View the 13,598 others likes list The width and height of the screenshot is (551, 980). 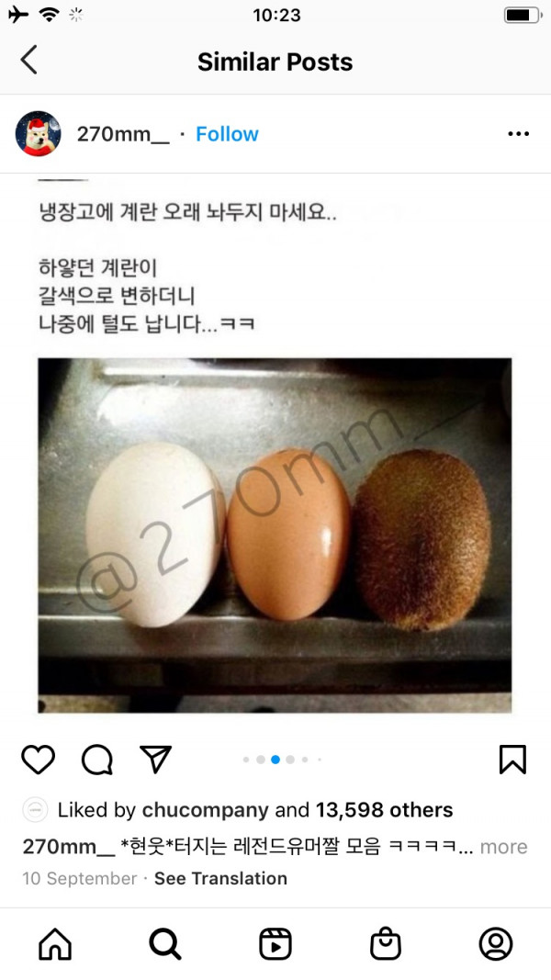[384, 810]
